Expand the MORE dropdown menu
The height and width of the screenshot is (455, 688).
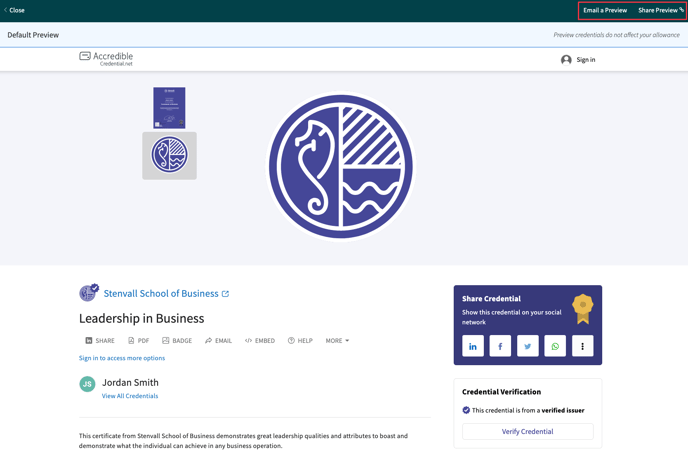[337, 341]
